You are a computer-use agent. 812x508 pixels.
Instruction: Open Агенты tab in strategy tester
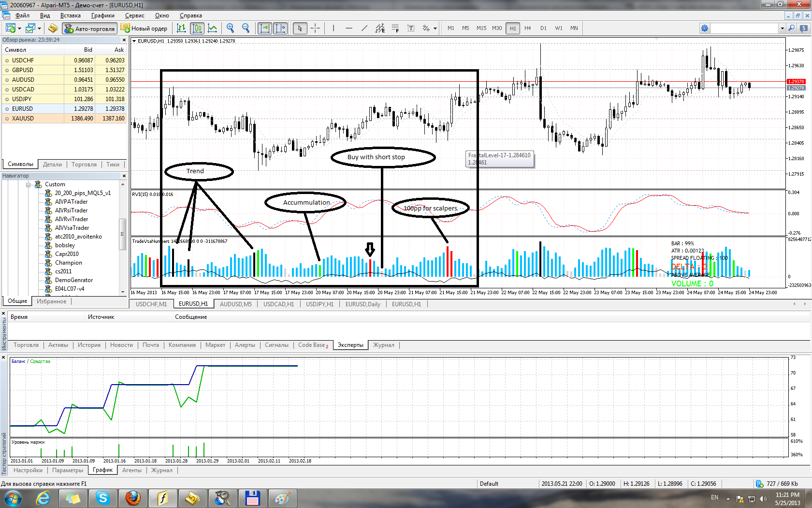(x=132, y=470)
